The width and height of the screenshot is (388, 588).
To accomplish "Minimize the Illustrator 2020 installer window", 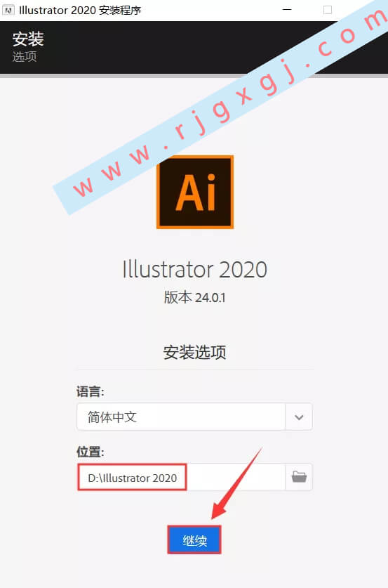I will (x=287, y=10).
